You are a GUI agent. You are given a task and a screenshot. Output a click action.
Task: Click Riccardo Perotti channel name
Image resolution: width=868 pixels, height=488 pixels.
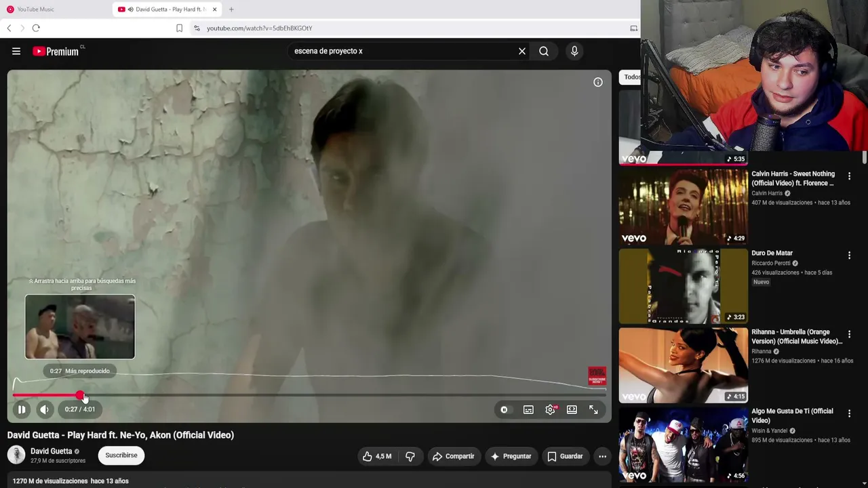tap(771, 263)
